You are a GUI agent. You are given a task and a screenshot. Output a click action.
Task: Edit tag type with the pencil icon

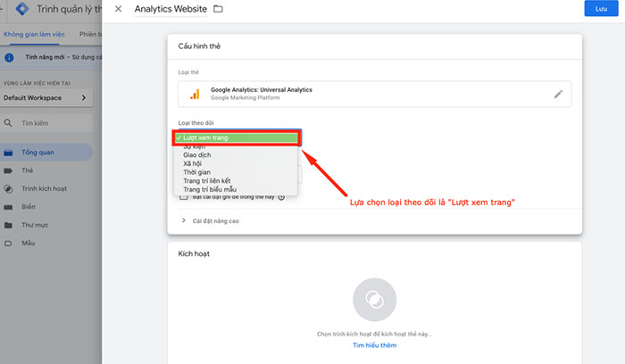(x=558, y=94)
